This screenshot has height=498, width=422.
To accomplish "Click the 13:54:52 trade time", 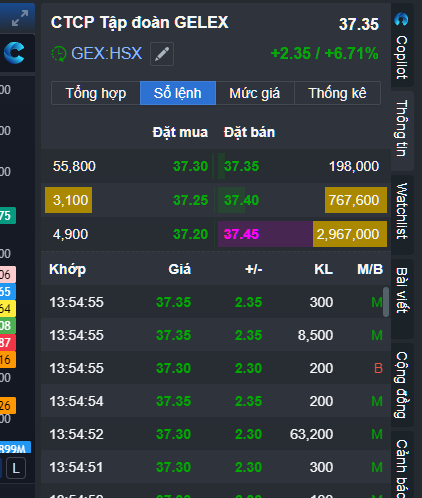I will point(76,434).
